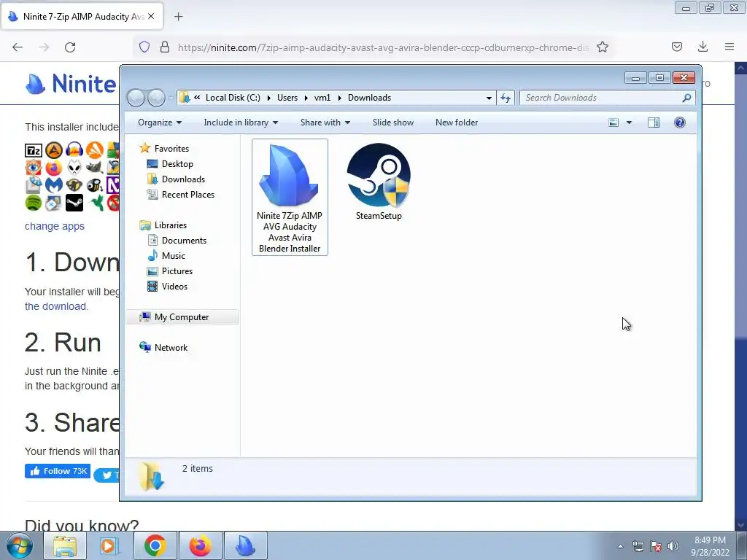
Task: Click the GIMP icon on the Ninite page
Action: (x=95, y=168)
